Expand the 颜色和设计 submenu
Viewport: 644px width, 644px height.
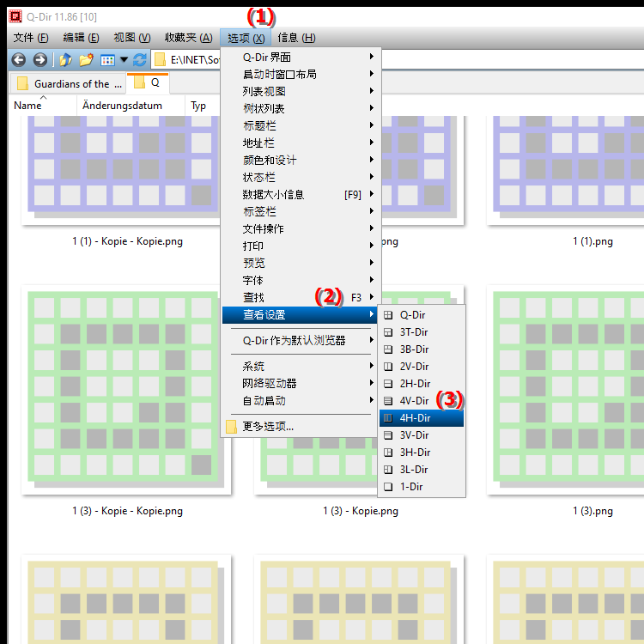[x=300, y=161]
